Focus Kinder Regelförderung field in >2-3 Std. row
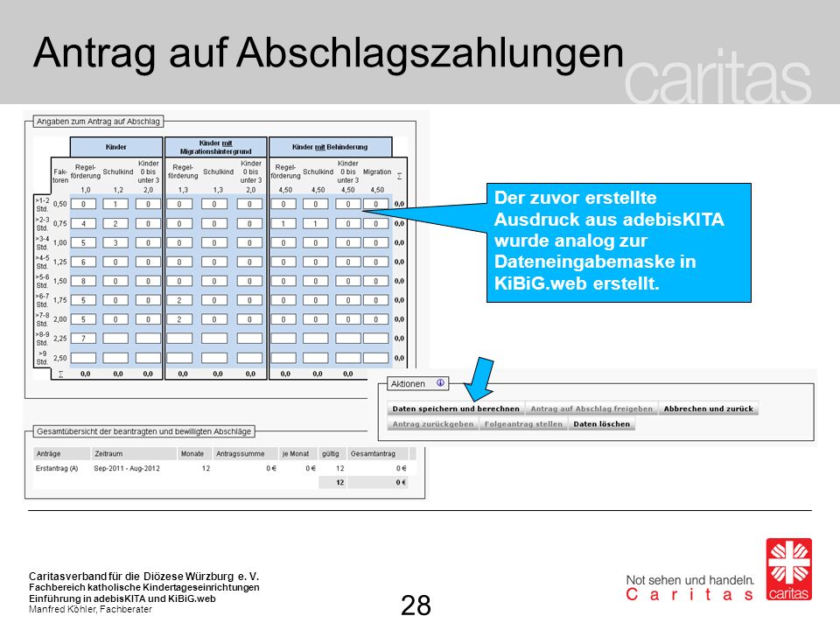 (x=84, y=223)
